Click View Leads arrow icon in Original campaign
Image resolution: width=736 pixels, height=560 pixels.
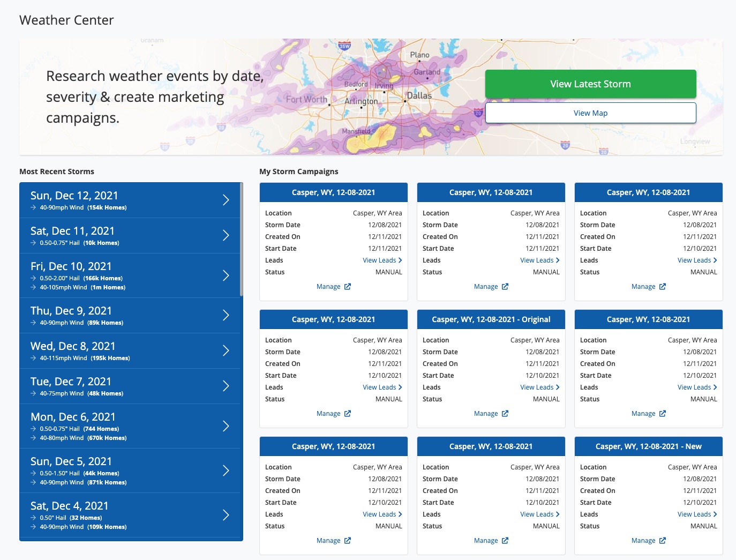[x=558, y=387]
